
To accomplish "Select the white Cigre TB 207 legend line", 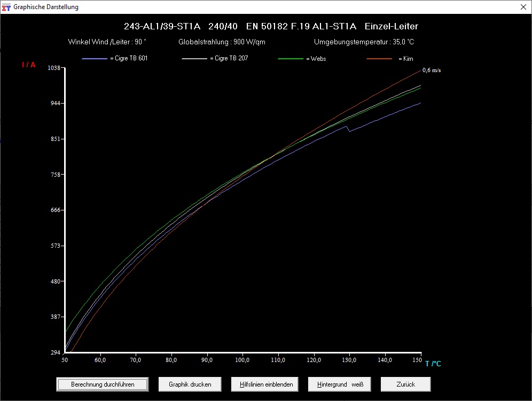I will (194, 59).
